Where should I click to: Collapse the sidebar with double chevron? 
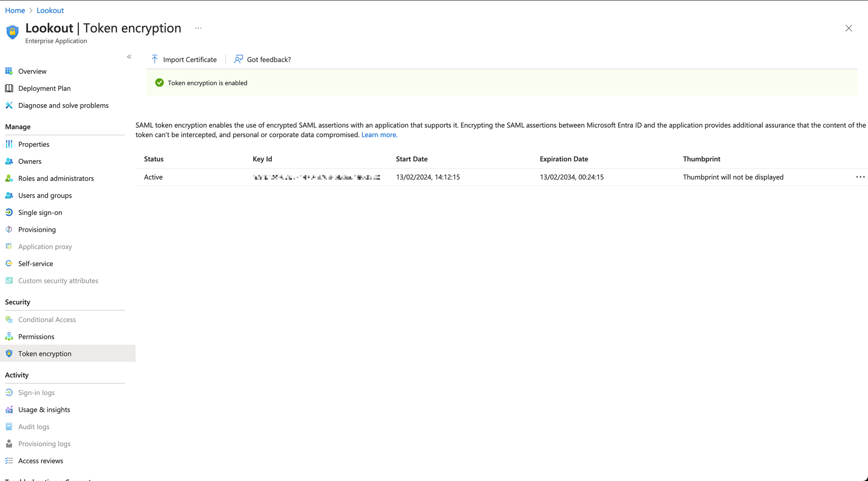click(129, 57)
